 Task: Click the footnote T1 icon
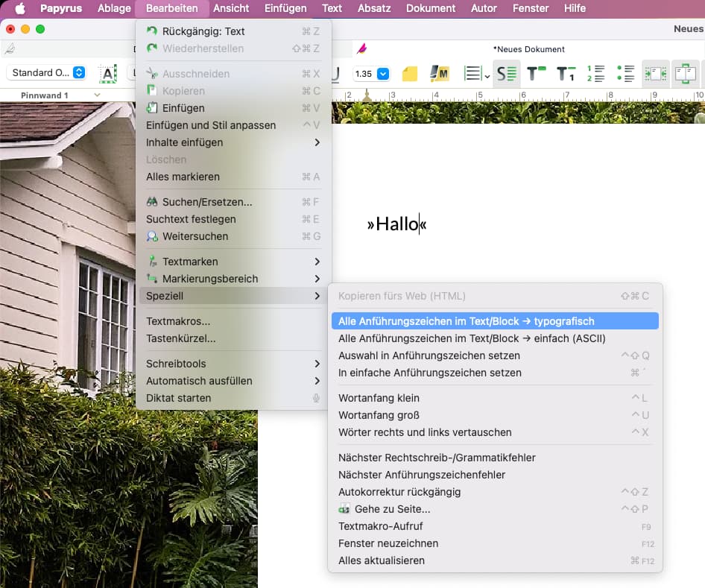point(566,74)
